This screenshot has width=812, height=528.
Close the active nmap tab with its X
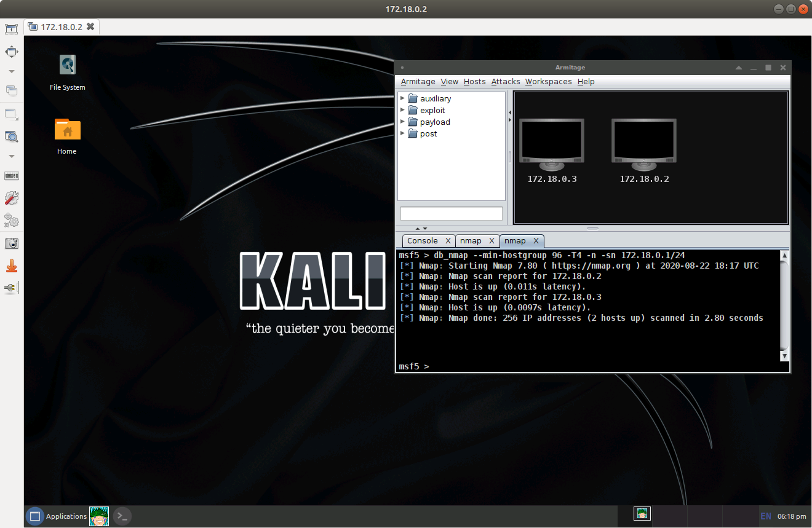(536, 241)
